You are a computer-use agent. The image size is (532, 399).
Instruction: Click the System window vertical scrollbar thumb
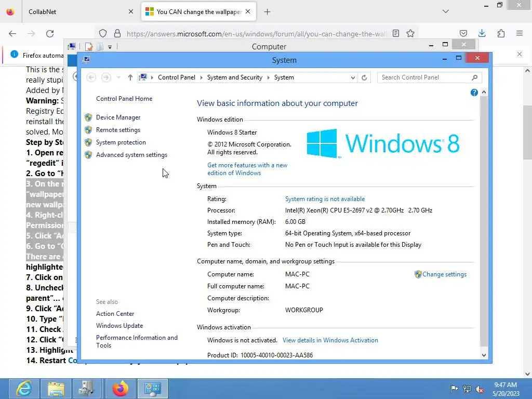(484, 221)
